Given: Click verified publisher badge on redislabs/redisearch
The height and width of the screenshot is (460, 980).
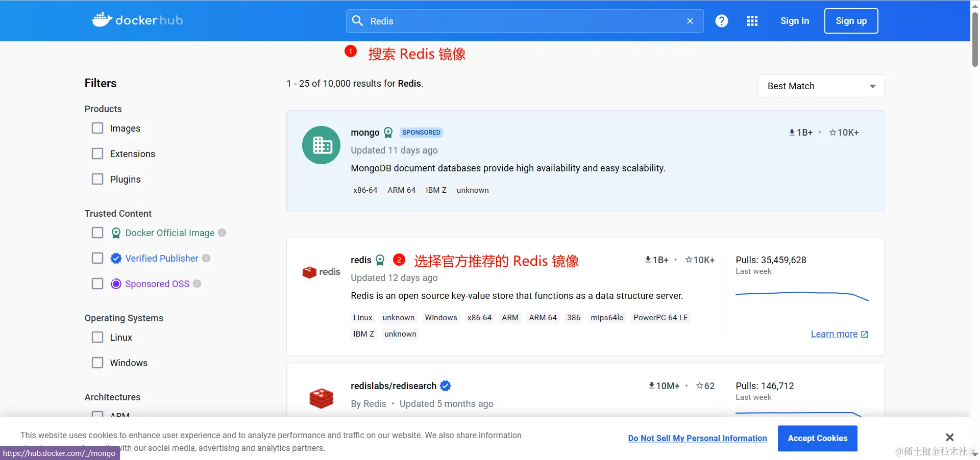Looking at the screenshot, I should (x=446, y=386).
